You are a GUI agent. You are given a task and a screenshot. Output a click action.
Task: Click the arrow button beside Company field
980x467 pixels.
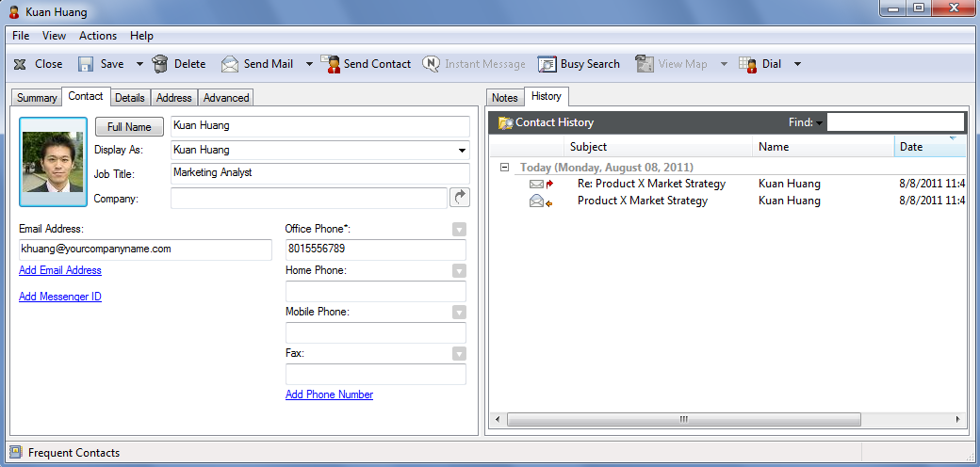coord(460,198)
